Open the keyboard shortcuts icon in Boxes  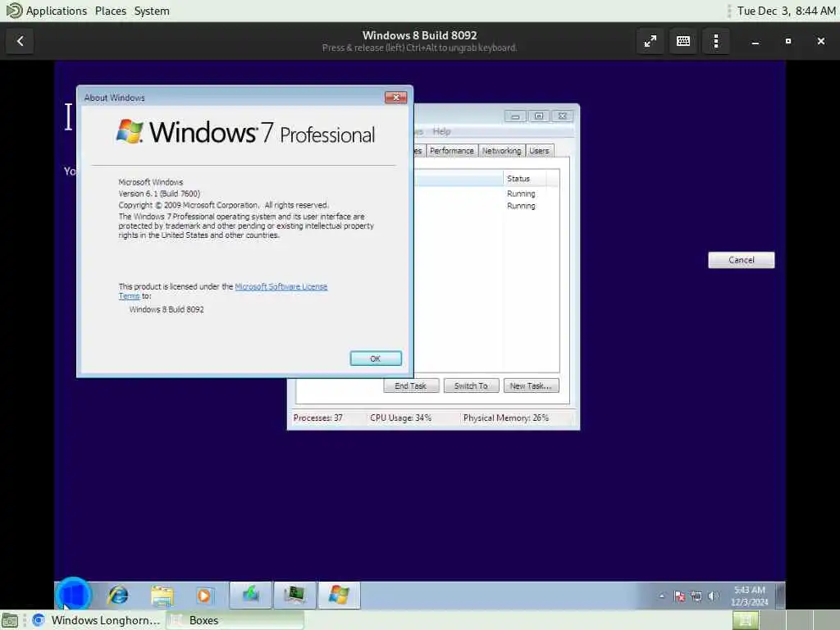(683, 41)
